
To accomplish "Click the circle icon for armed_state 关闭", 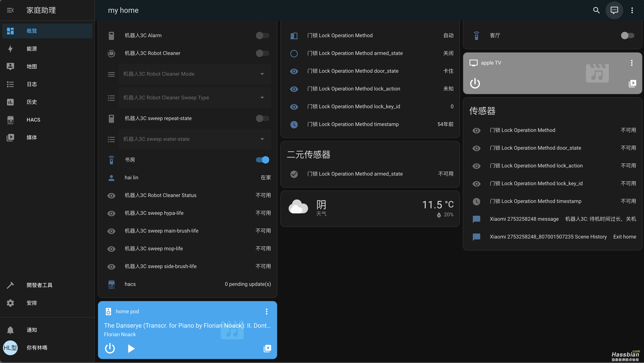I will (x=294, y=53).
